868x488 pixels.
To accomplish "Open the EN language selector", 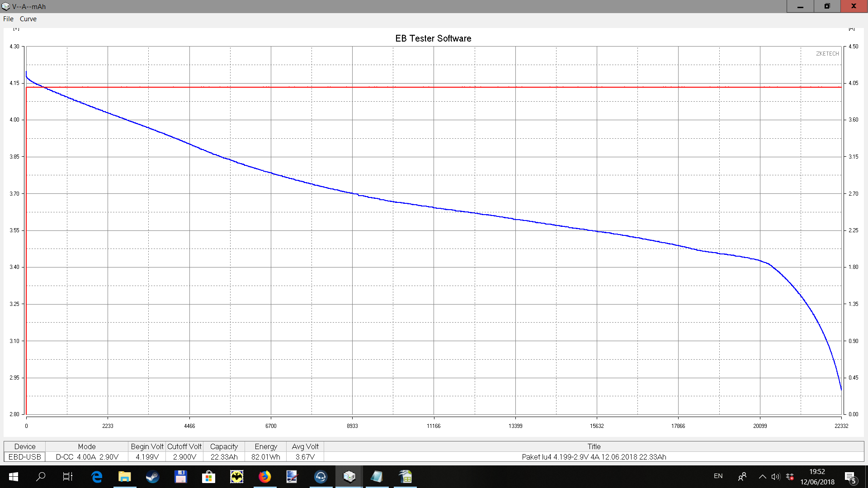I will [718, 476].
